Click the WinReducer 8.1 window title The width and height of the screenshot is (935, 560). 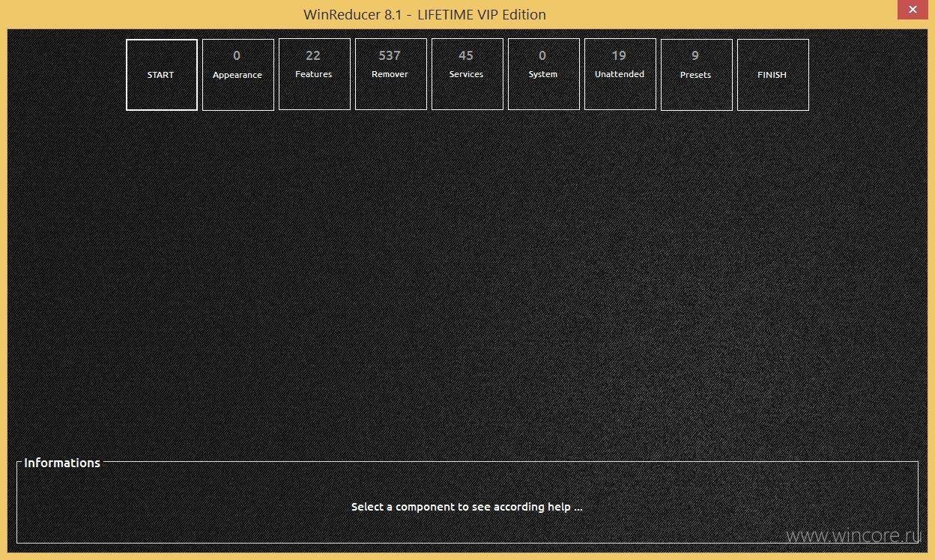tap(425, 14)
